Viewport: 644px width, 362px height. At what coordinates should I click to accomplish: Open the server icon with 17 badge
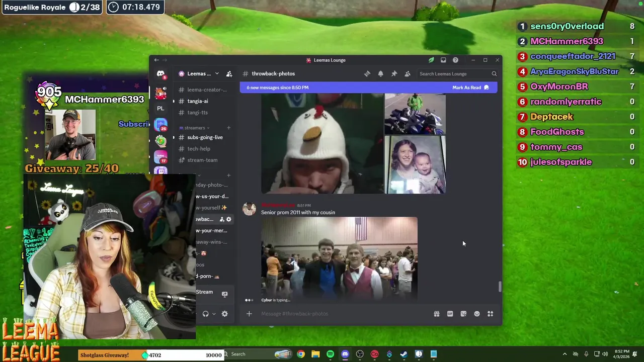coord(160,157)
